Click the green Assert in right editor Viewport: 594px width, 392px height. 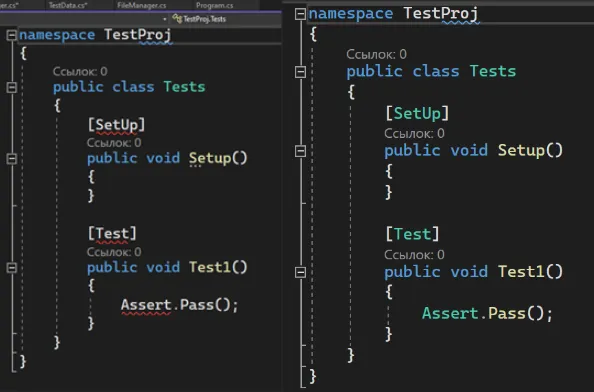click(x=450, y=314)
